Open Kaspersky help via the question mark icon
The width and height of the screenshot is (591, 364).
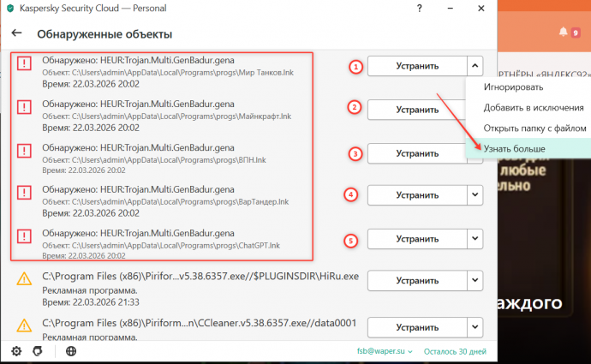coord(419,10)
